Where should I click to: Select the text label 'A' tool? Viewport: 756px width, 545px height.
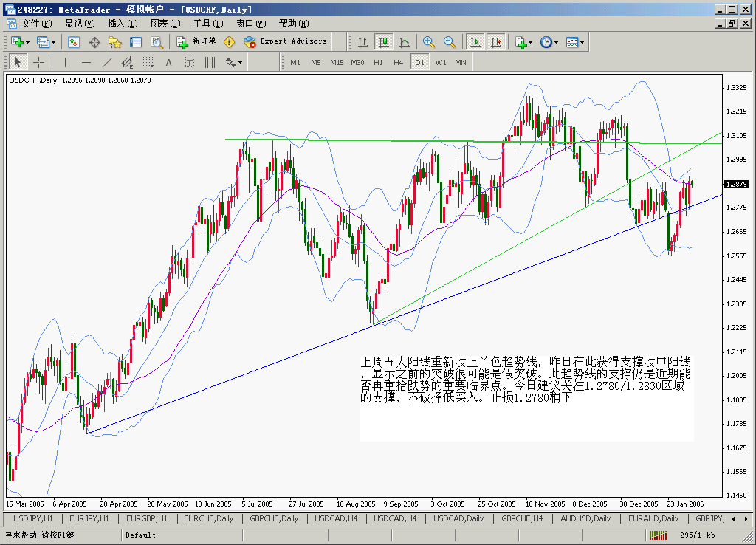[168, 62]
